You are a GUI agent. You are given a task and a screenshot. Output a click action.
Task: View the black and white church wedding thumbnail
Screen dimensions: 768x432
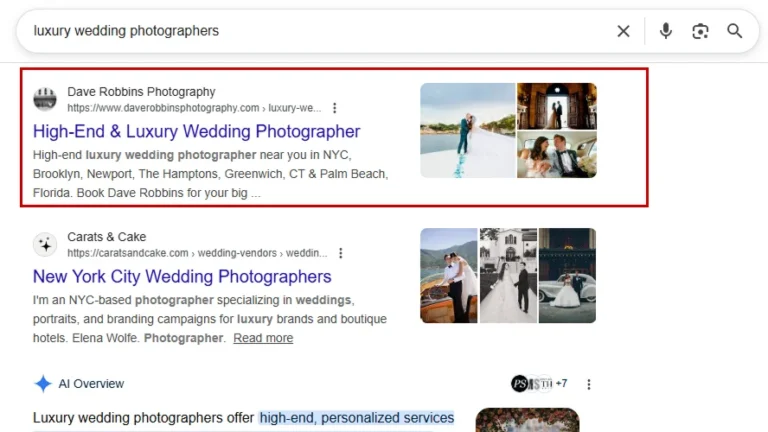click(x=508, y=275)
